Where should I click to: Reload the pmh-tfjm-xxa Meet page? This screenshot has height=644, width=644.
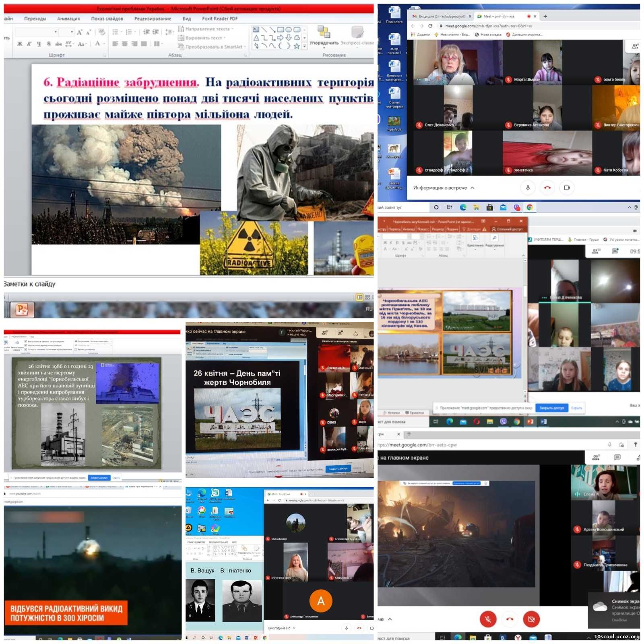click(430, 26)
